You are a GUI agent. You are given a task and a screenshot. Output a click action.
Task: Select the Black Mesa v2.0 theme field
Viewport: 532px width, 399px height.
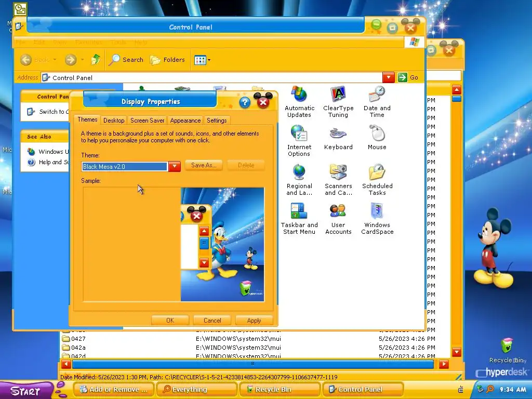(x=125, y=167)
